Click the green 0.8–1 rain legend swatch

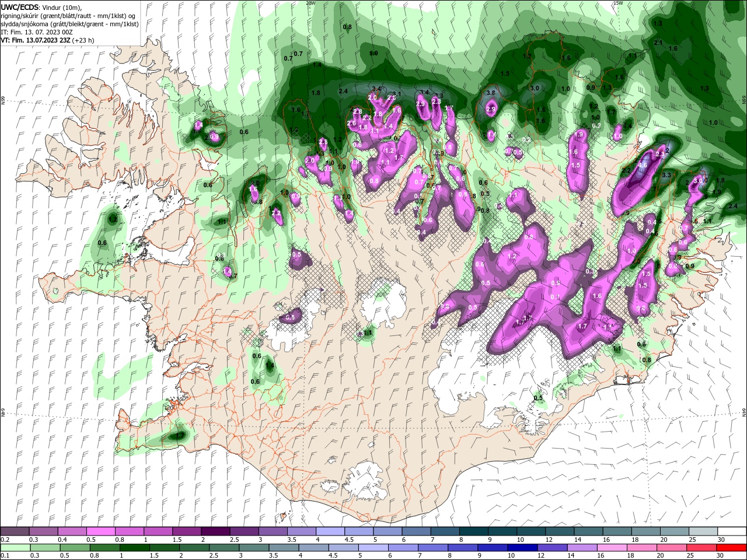pyautogui.click(x=104, y=548)
